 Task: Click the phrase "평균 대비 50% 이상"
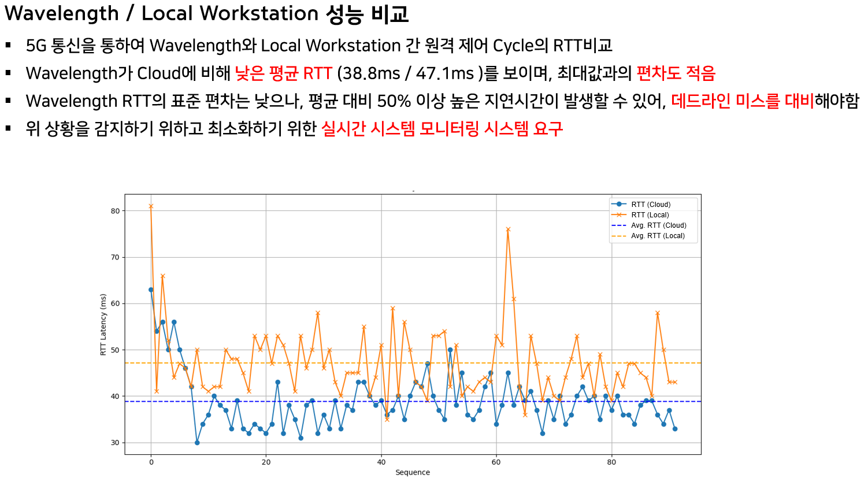(377, 101)
